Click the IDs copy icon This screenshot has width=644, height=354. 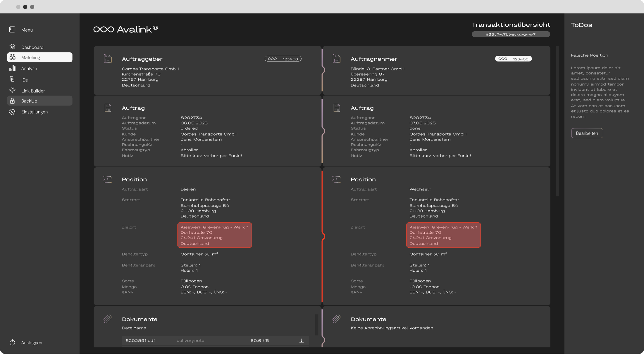[12, 79]
